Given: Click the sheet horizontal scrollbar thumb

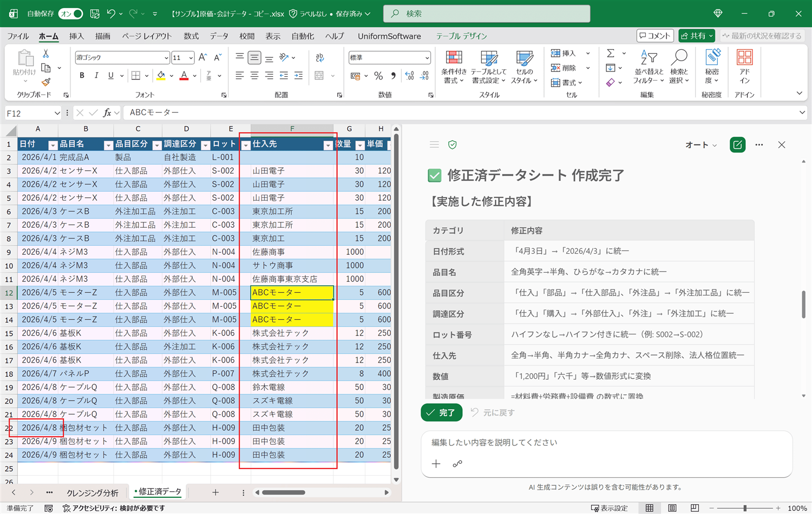Looking at the screenshot, I should (x=284, y=492).
